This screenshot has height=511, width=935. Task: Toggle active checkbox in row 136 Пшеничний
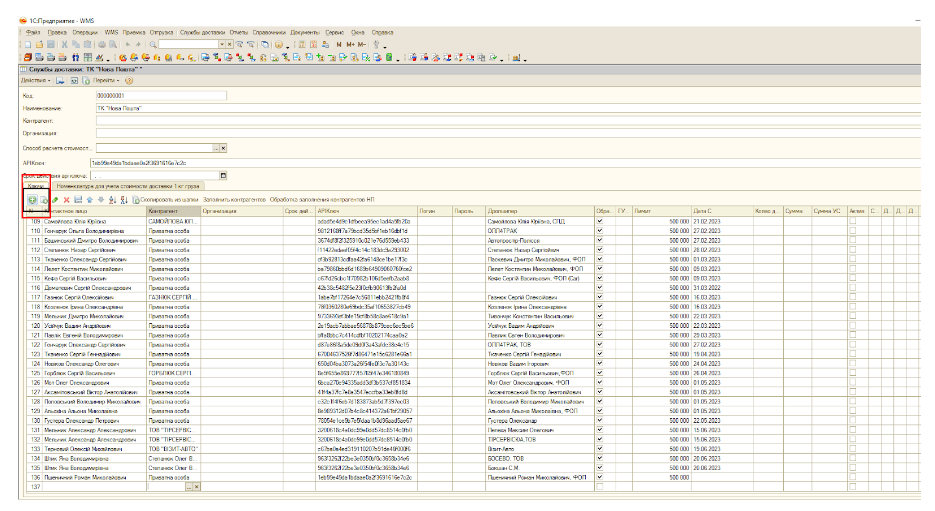[x=852, y=478]
